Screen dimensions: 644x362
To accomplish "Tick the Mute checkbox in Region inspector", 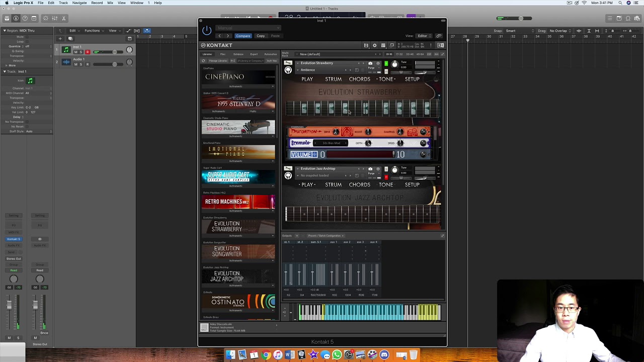I will (x=27, y=37).
